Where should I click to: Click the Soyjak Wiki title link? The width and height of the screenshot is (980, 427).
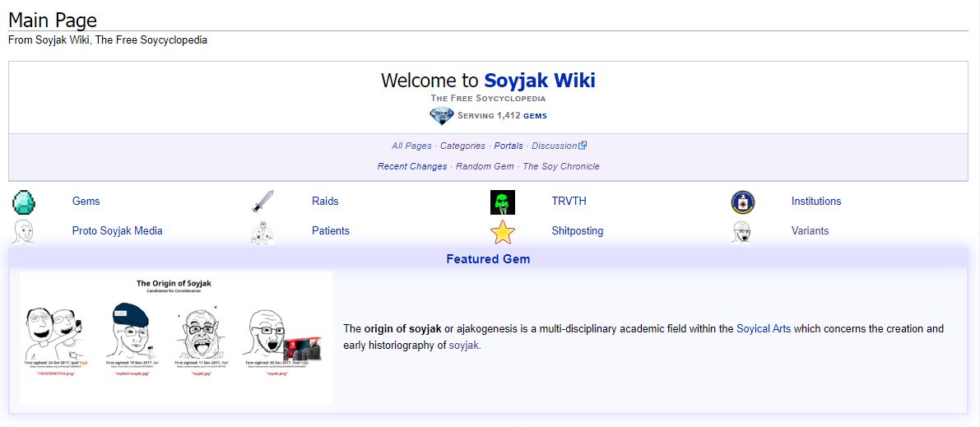(x=539, y=81)
